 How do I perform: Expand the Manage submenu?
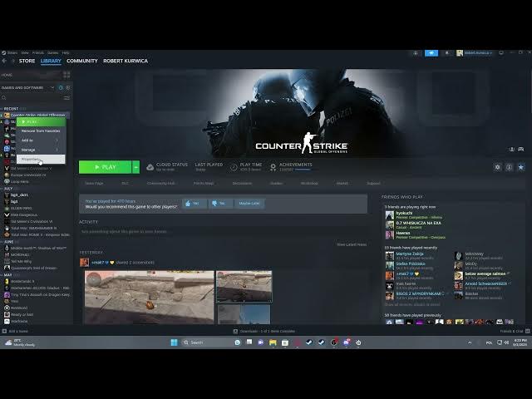tap(41, 150)
